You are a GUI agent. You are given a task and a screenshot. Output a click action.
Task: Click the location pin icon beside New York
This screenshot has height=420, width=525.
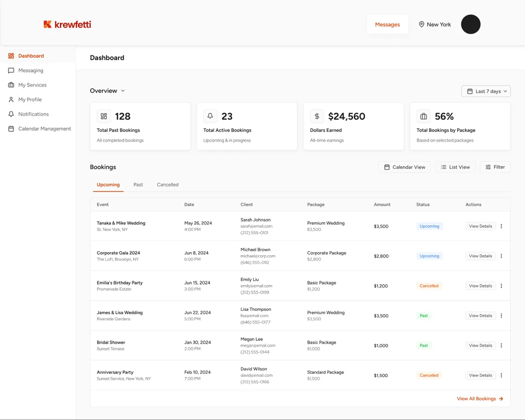[x=422, y=24]
